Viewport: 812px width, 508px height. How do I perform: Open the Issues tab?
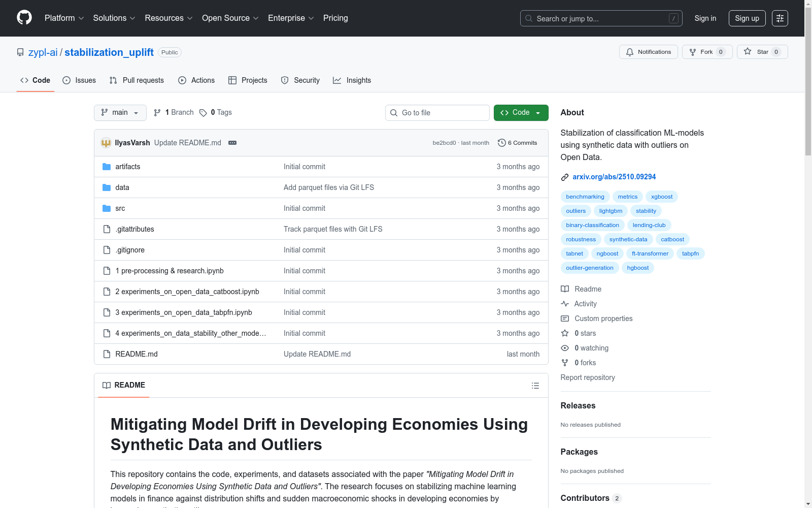pyautogui.click(x=79, y=80)
